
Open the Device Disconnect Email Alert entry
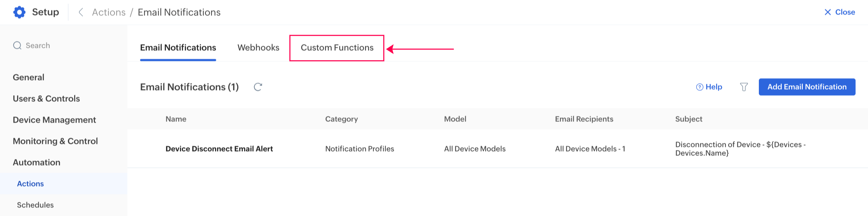click(x=219, y=149)
